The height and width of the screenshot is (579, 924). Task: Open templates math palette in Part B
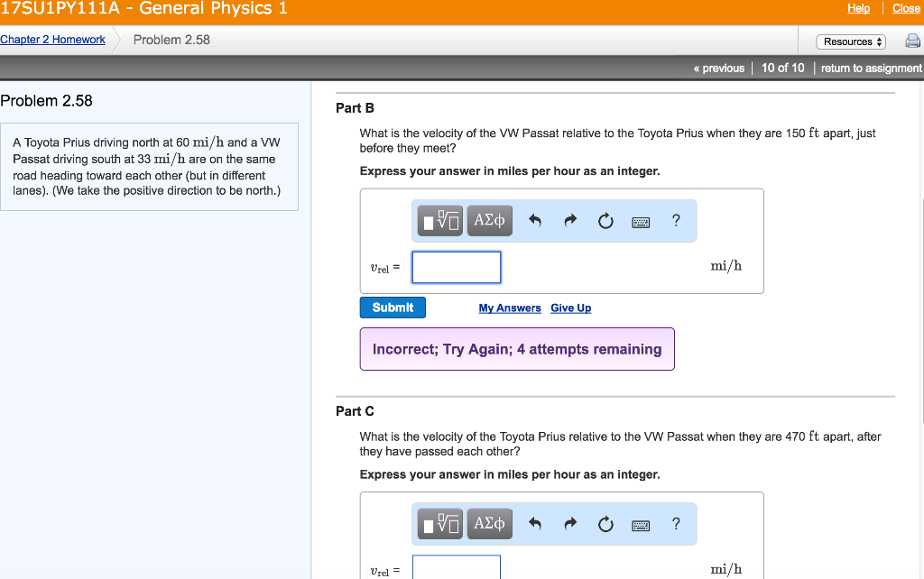pos(440,220)
